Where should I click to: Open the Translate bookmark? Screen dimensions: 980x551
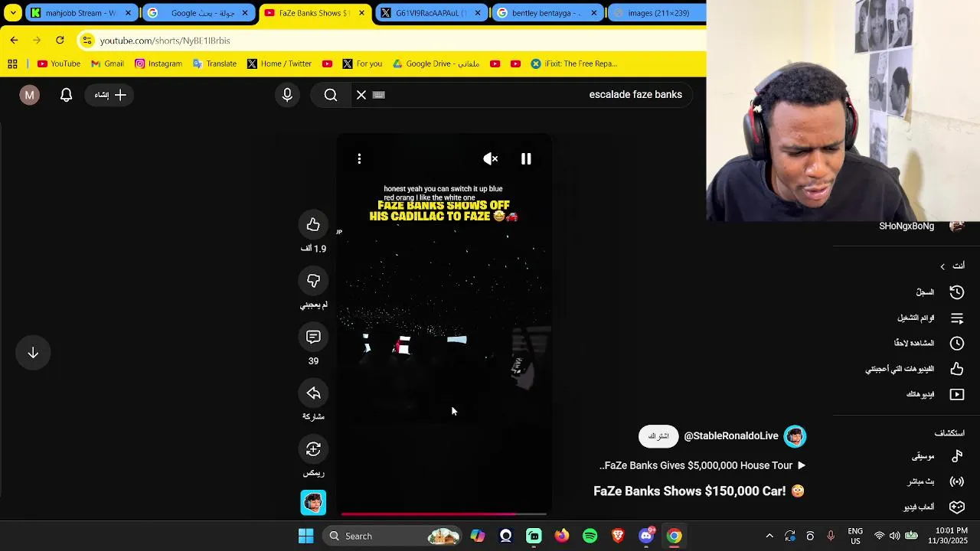(x=214, y=64)
